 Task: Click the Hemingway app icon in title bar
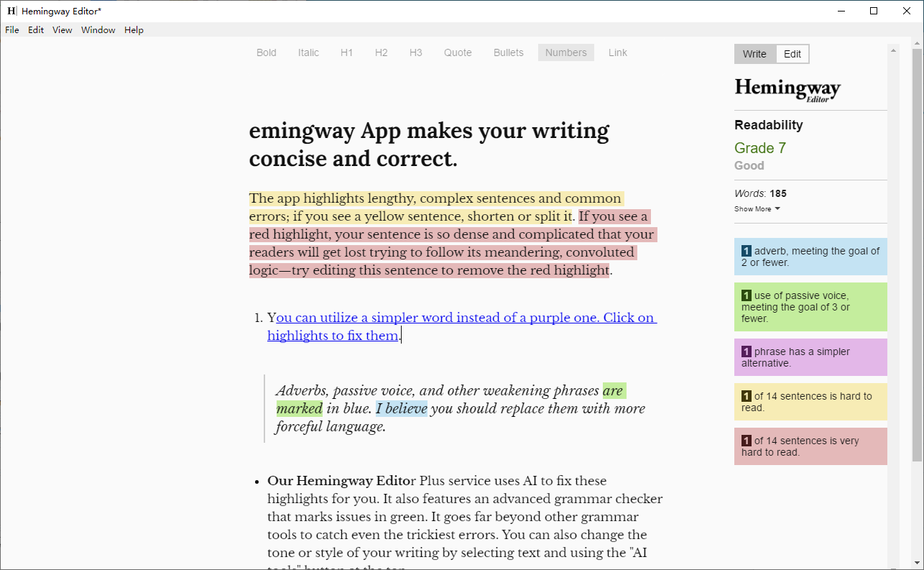click(x=12, y=11)
